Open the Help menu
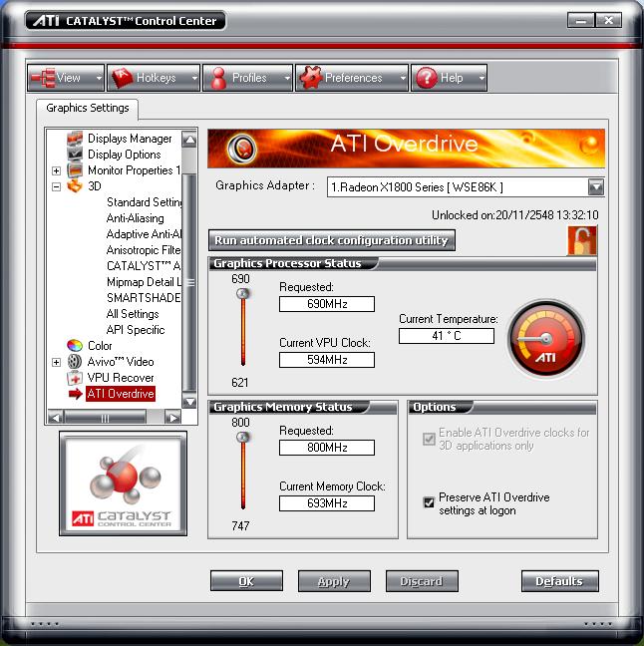Screen dimensions: 644x646 [450, 78]
